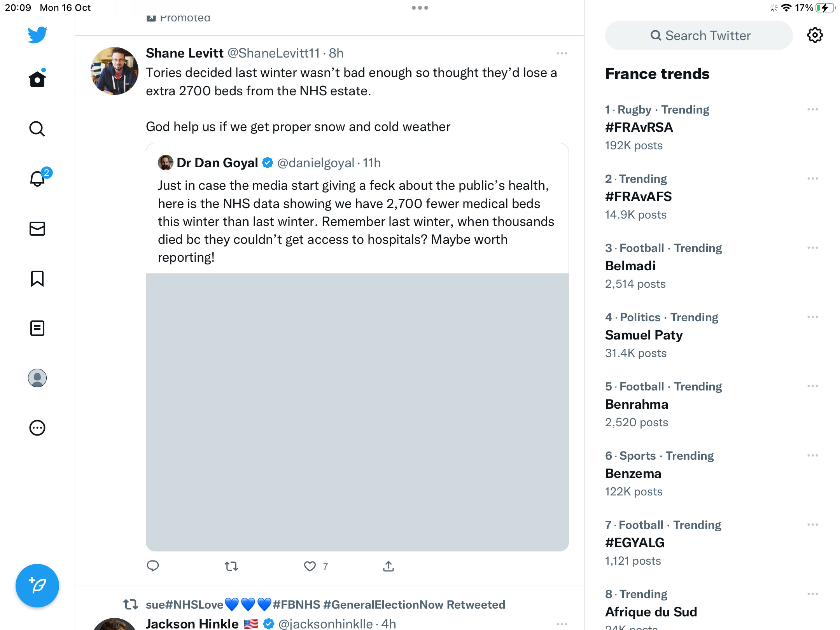The height and width of the screenshot is (630, 840).
Task: Open the More circle menu icon
Action: click(x=37, y=428)
